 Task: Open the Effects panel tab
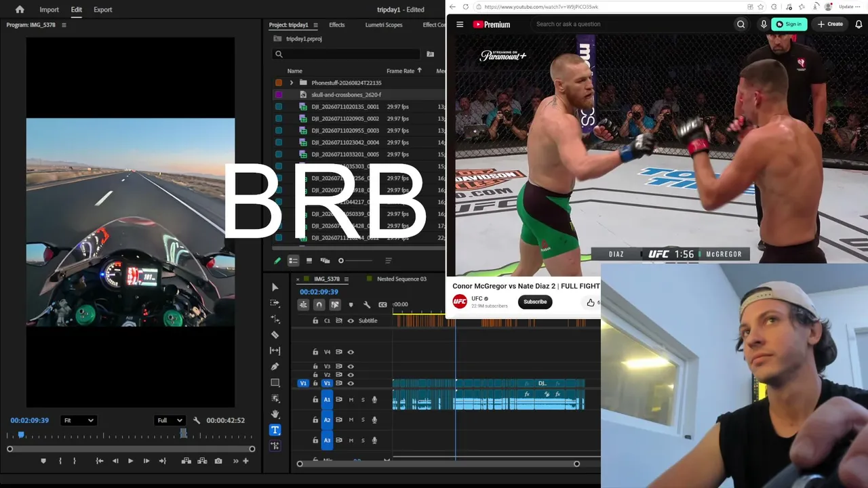pyautogui.click(x=337, y=25)
